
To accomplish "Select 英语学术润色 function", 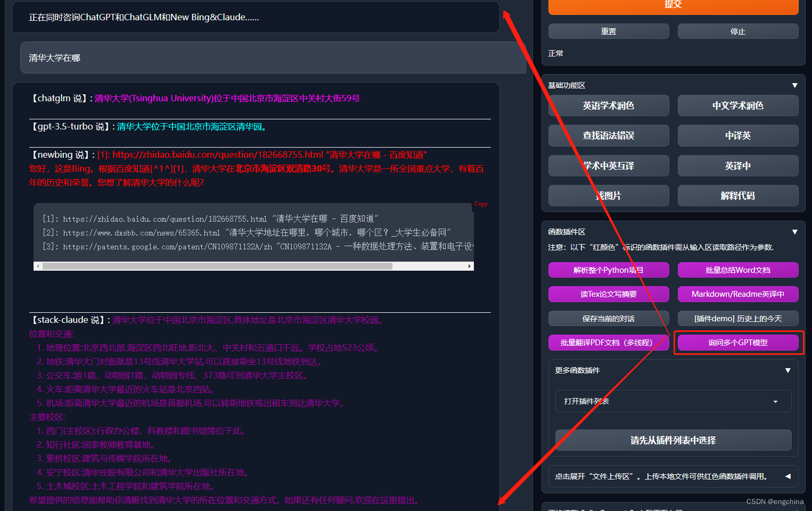I will coord(609,106).
